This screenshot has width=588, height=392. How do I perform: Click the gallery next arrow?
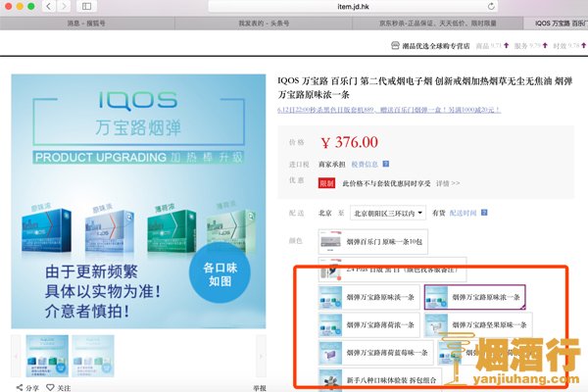click(x=260, y=356)
